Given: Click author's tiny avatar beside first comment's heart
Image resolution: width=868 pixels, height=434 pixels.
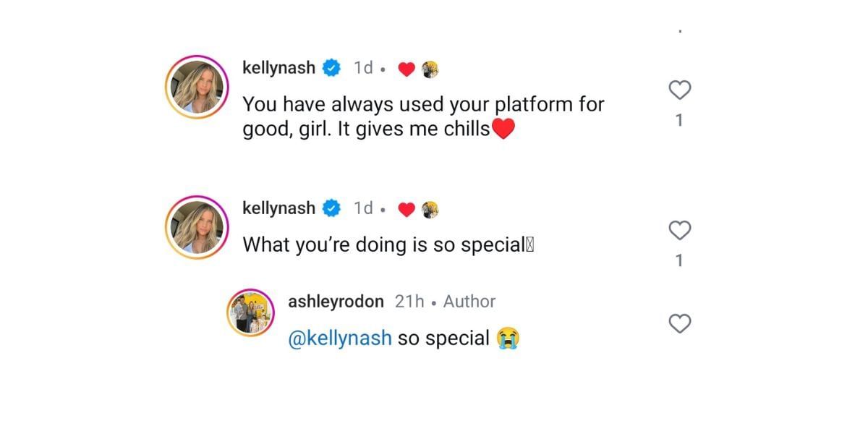Looking at the screenshot, I should coord(430,69).
